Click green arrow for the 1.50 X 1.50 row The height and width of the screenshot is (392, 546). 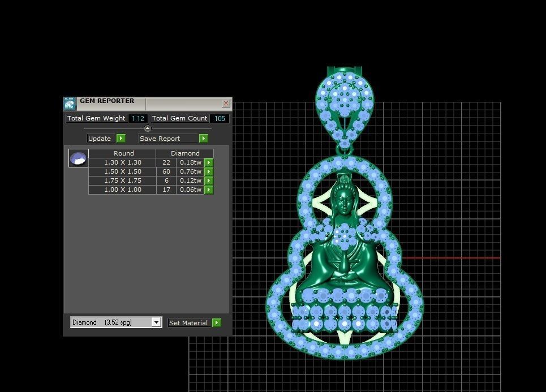point(209,171)
